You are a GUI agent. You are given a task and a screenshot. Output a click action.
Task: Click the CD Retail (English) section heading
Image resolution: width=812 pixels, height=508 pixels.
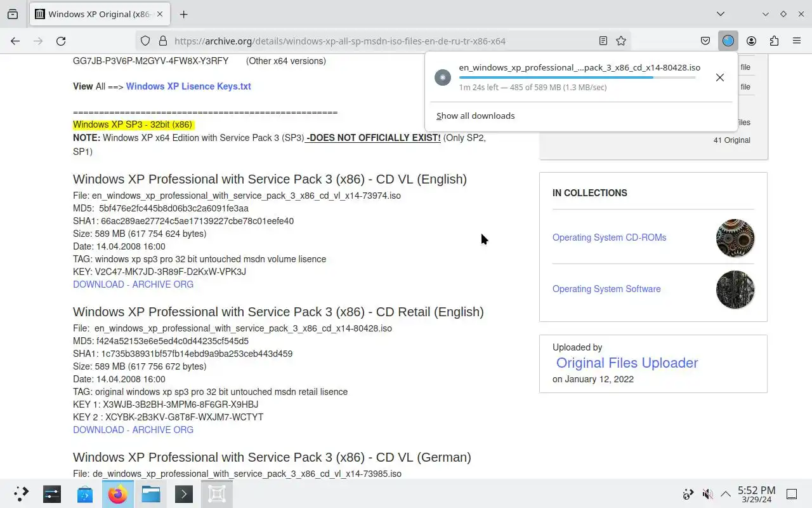[278, 312]
